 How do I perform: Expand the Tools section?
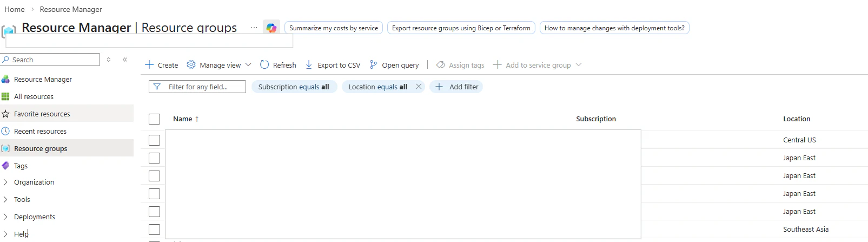pos(5,199)
